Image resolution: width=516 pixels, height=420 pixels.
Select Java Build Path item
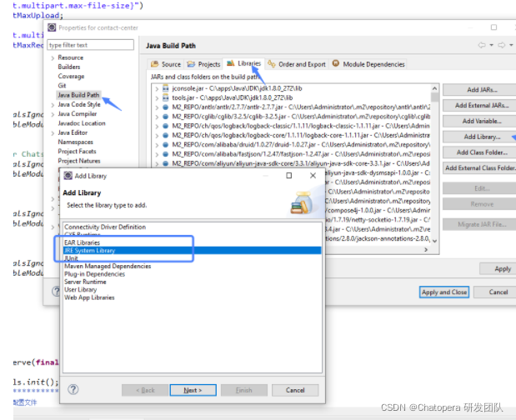tap(78, 95)
